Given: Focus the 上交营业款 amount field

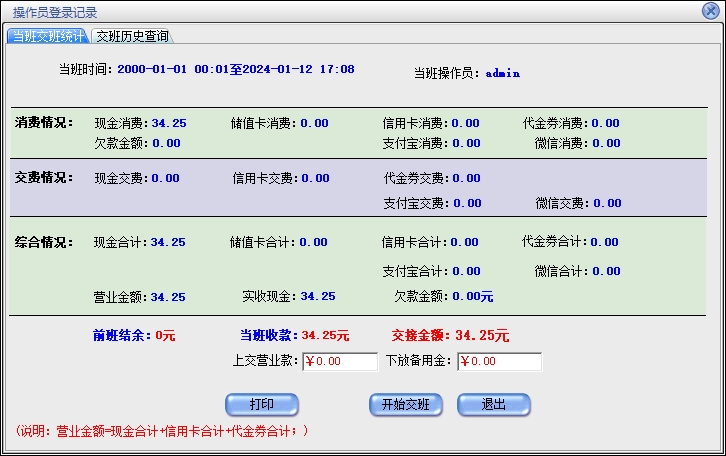Looking at the screenshot, I should 339,361.
